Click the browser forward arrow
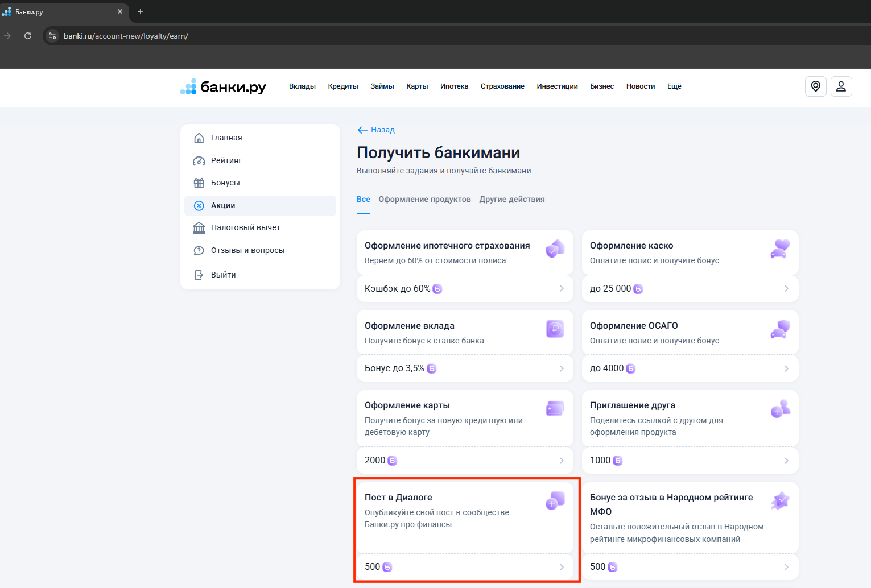Viewport: 871px width, 588px height. click(7, 36)
